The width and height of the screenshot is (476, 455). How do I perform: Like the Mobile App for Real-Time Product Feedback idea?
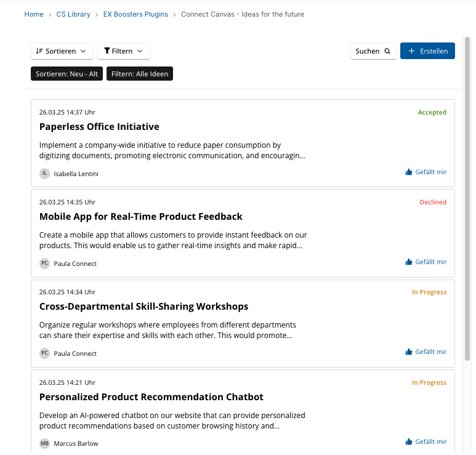click(426, 262)
